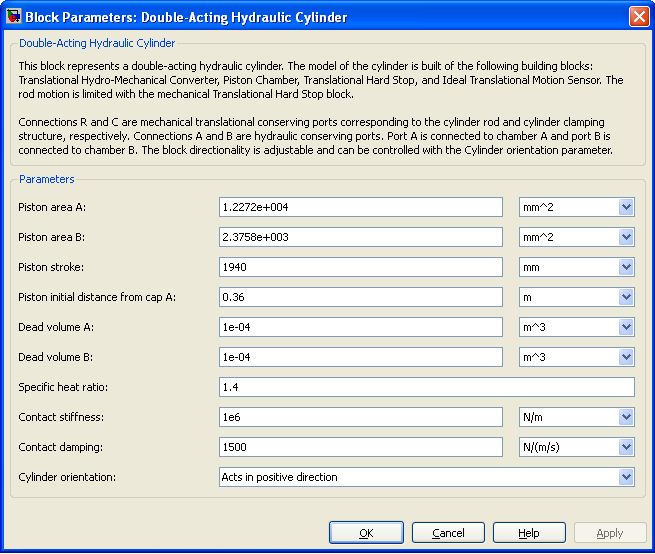Click the Contact stiffness value field

point(361,417)
